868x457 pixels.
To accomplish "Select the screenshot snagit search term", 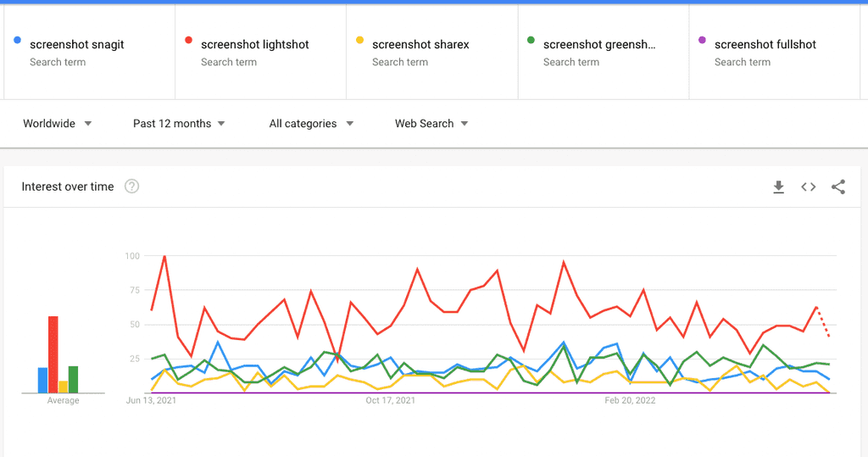I will tap(77, 44).
